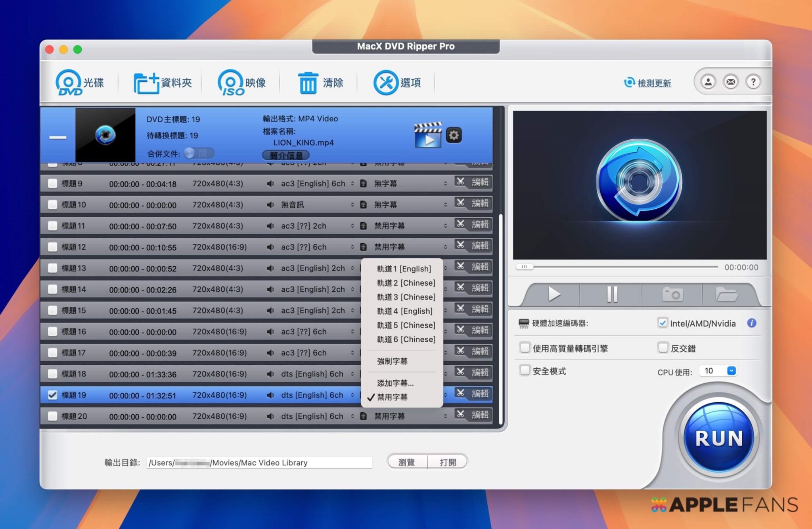812x529 pixels.
Task: Open the user account icon
Action: tap(708, 82)
